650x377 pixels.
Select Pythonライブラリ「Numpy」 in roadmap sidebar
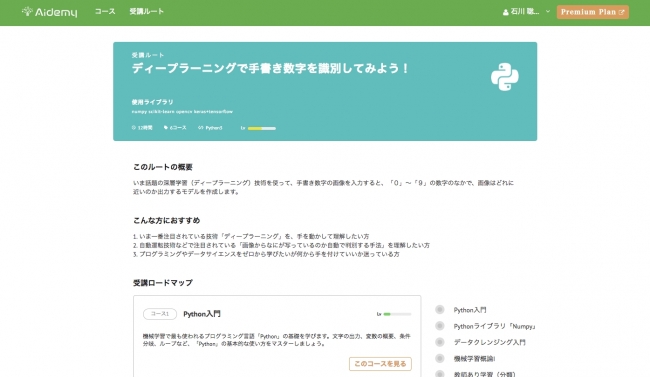click(495, 326)
